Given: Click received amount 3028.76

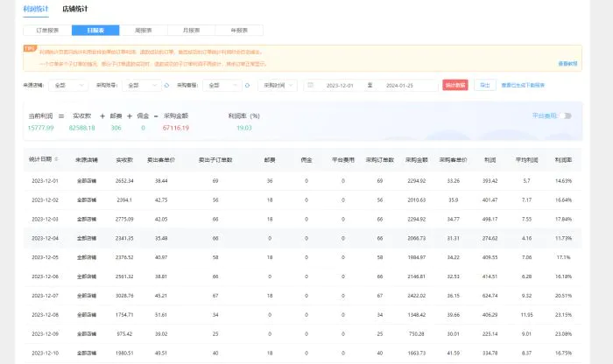Looking at the screenshot, I should 124,296.
